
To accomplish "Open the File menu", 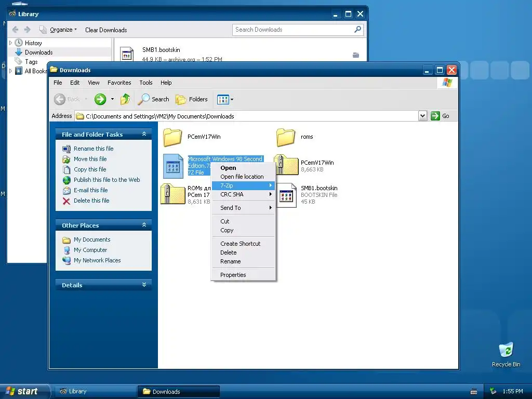I will [58, 83].
